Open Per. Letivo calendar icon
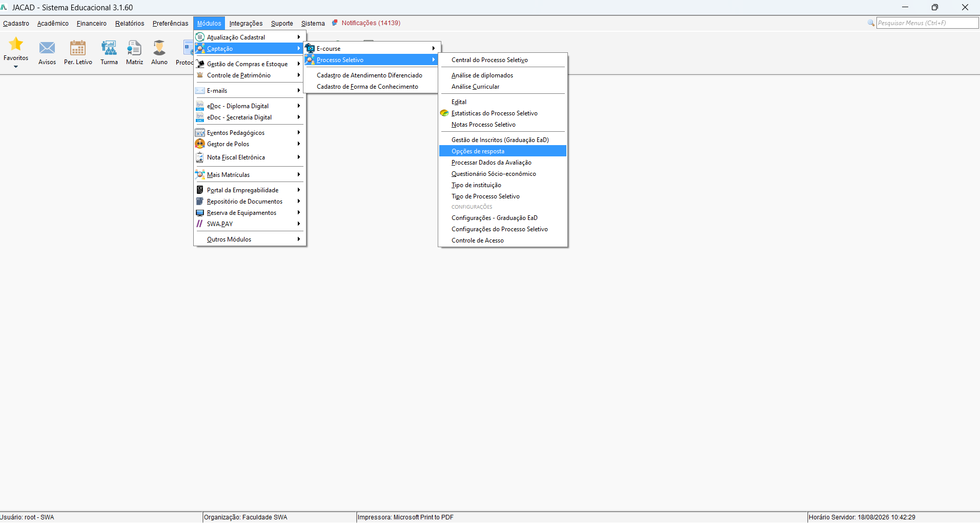 tap(78, 48)
